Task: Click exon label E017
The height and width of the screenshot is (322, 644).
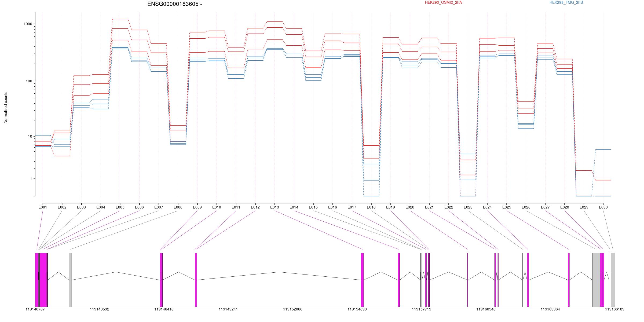Action: click(x=352, y=207)
